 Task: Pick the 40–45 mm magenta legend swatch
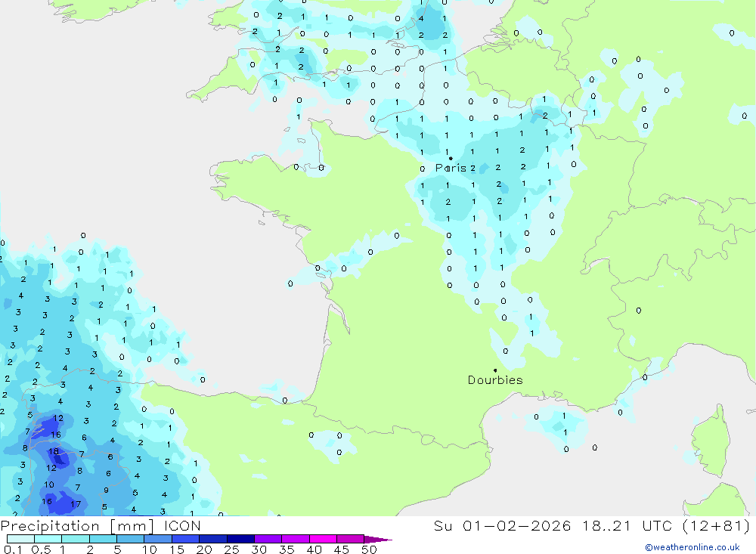pos(323,539)
